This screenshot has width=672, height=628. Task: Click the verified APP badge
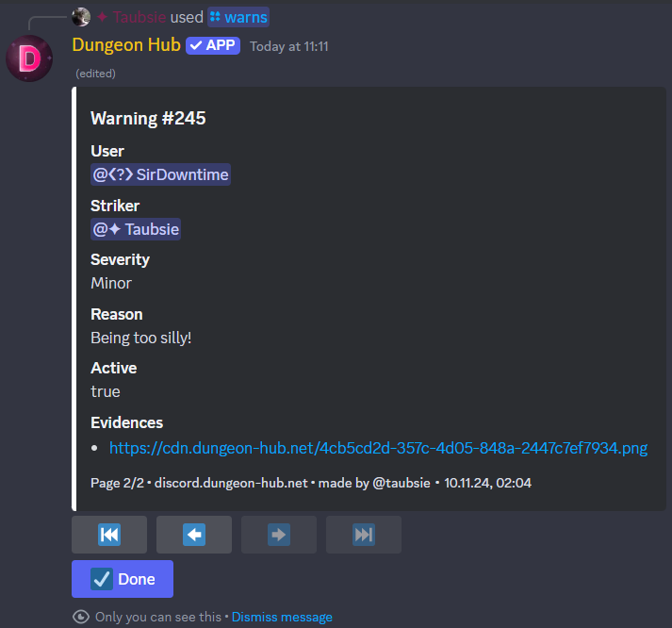[213, 45]
